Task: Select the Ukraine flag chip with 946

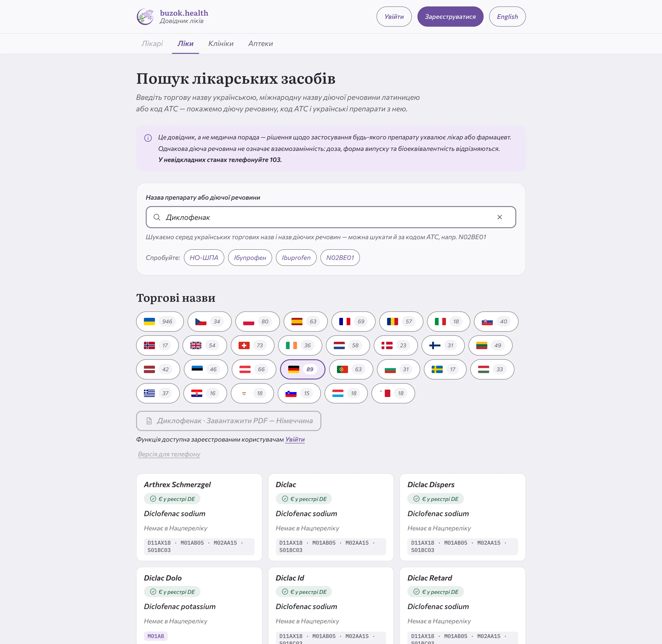Action: [x=160, y=321]
